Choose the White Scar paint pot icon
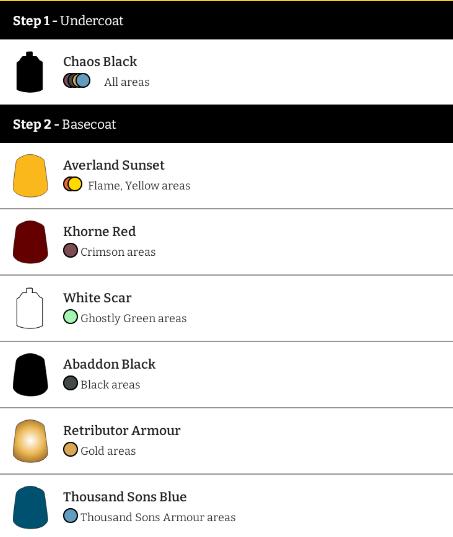 29,308
